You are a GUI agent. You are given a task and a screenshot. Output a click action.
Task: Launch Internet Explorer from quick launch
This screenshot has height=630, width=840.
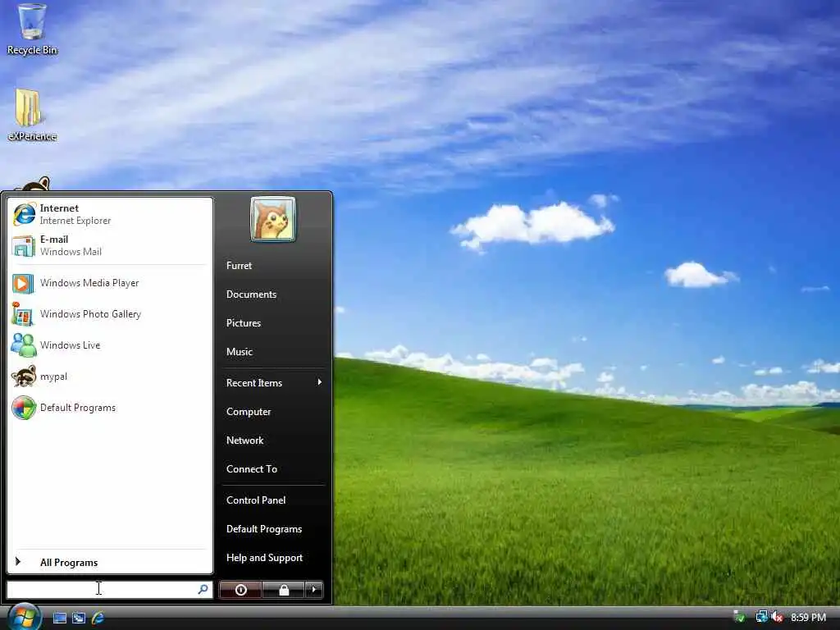pyautogui.click(x=98, y=619)
